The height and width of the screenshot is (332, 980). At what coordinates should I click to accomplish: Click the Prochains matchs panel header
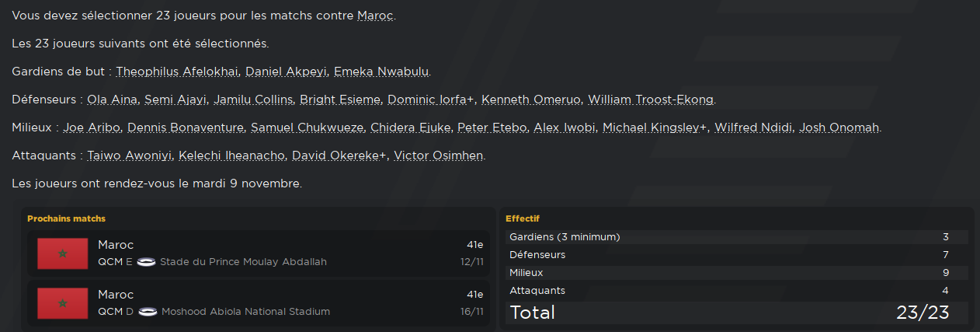[x=67, y=218]
